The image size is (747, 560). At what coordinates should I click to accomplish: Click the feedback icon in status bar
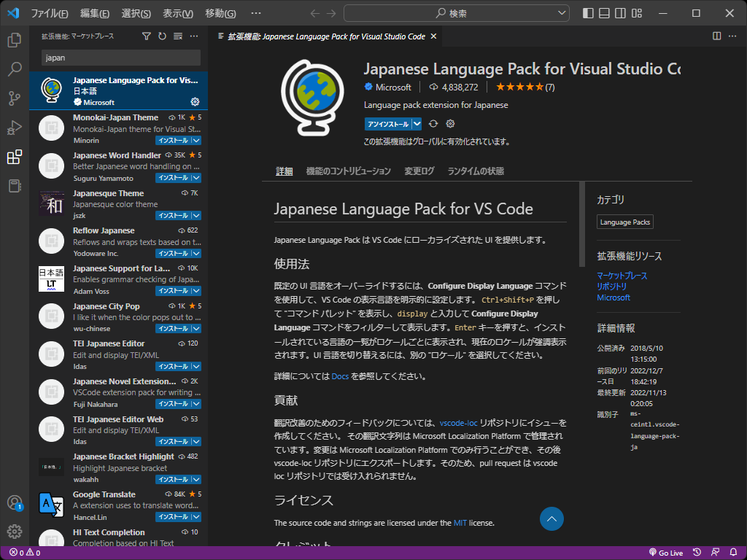click(715, 553)
